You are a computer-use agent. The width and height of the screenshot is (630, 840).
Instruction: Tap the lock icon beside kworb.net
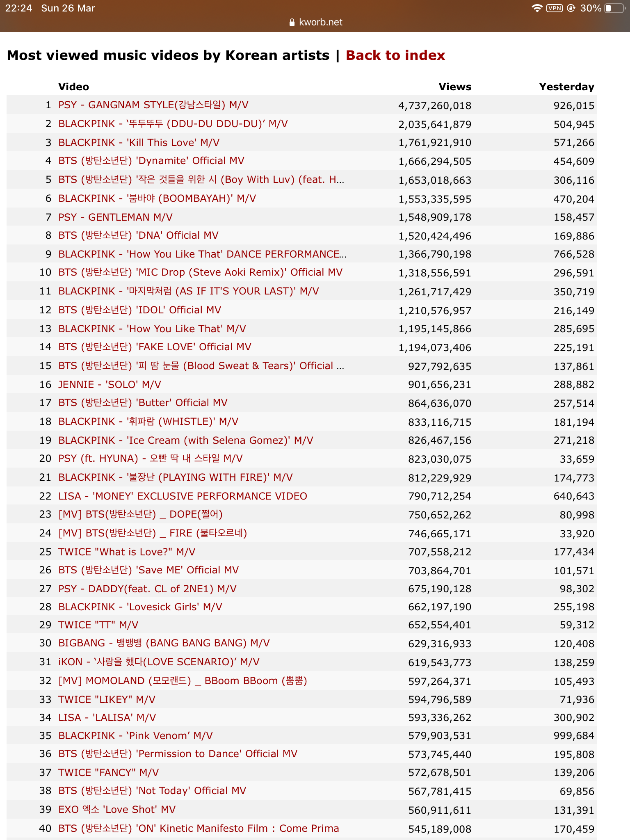point(292,22)
